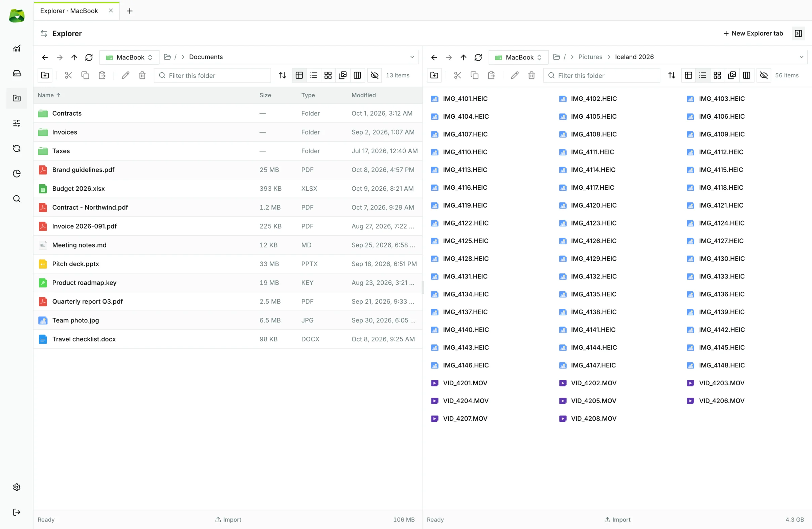Expand left pane path history chevron

(x=412, y=57)
